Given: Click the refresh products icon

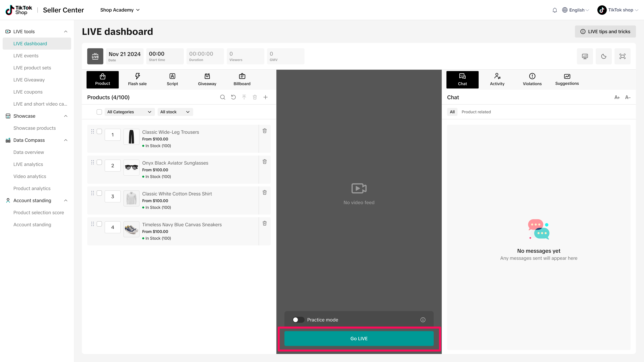Looking at the screenshot, I should pos(233,97).
